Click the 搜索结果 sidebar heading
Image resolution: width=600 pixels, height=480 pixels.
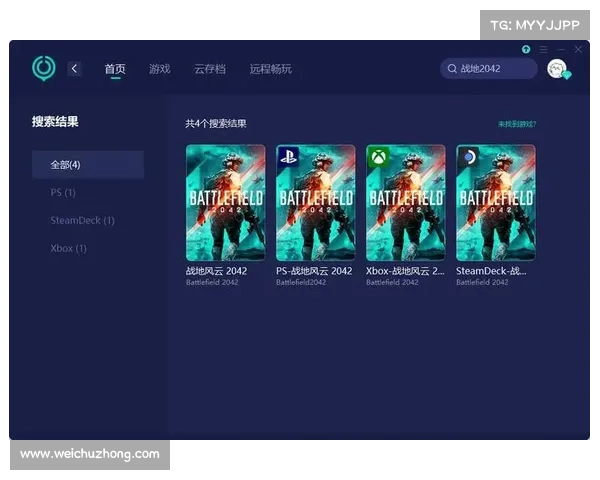[55, 122]
